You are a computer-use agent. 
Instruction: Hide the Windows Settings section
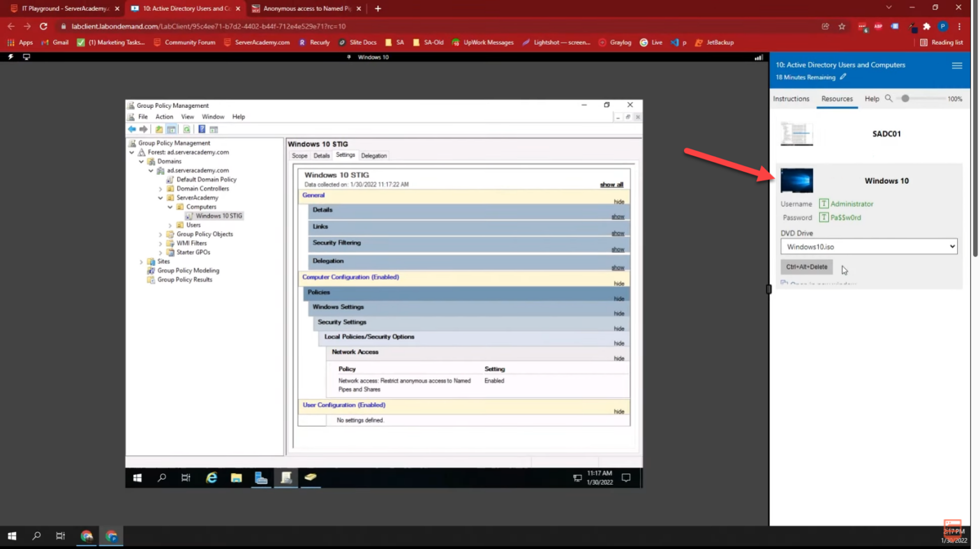coord(619,313)
